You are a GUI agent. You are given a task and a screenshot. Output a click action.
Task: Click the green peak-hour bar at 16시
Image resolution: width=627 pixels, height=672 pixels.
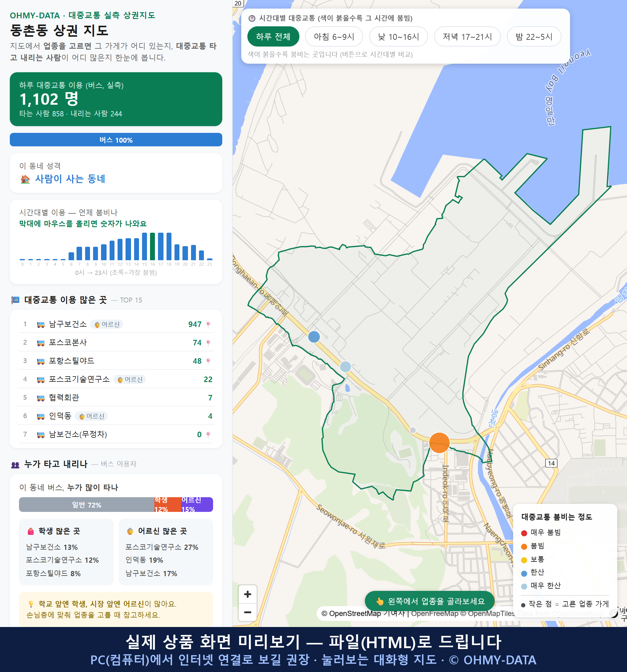point(152,246)
